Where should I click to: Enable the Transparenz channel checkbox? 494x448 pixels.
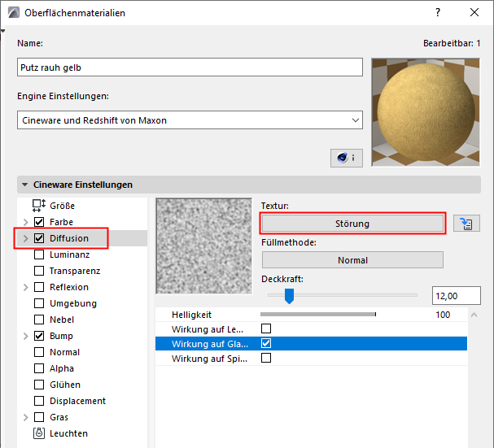tap(39, 271)
